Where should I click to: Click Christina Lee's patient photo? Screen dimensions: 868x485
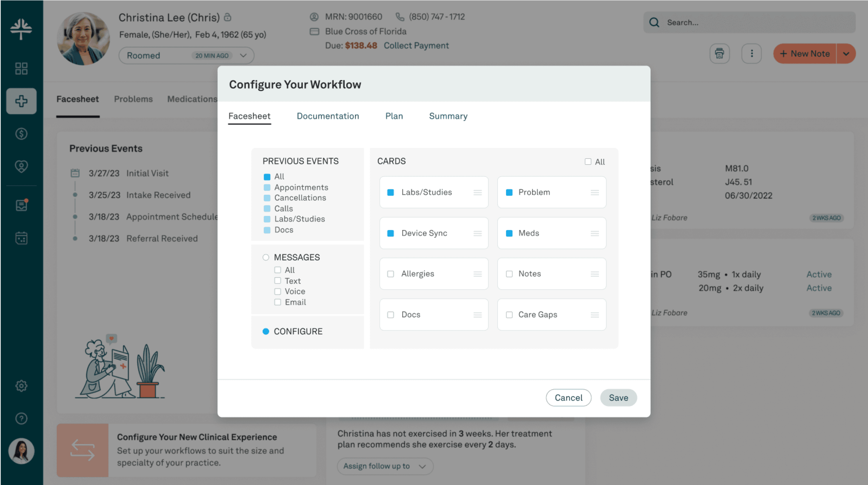(83, 39)
